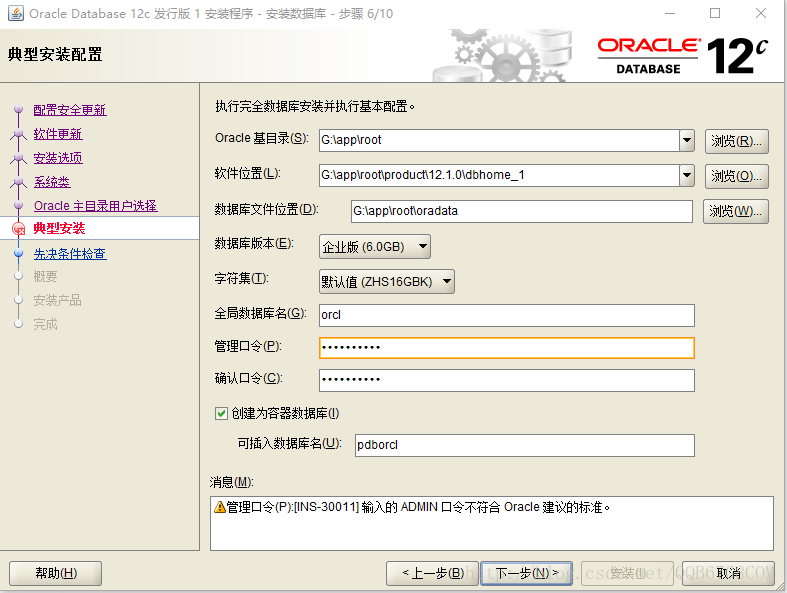Go to 安装选项 step
Screen dimensions: 787x593
pyautogui.click(x=58, y=158)
